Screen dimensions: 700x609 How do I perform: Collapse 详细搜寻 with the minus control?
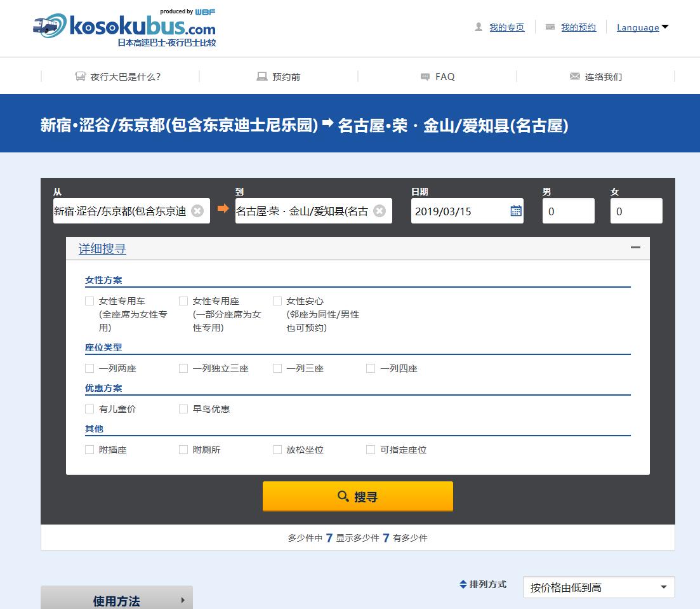[635, 248]
